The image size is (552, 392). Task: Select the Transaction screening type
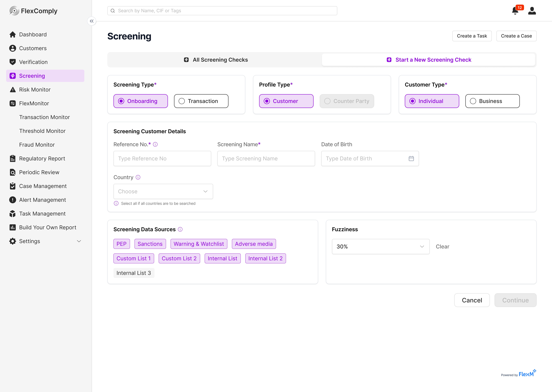(201, 101)
